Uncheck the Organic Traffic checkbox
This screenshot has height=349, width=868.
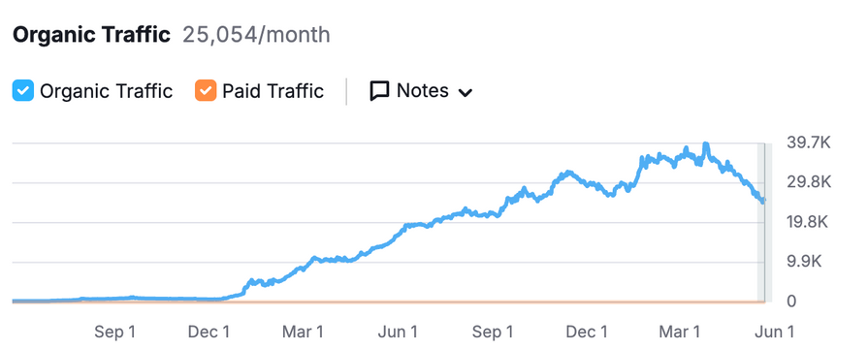point(23,91)
